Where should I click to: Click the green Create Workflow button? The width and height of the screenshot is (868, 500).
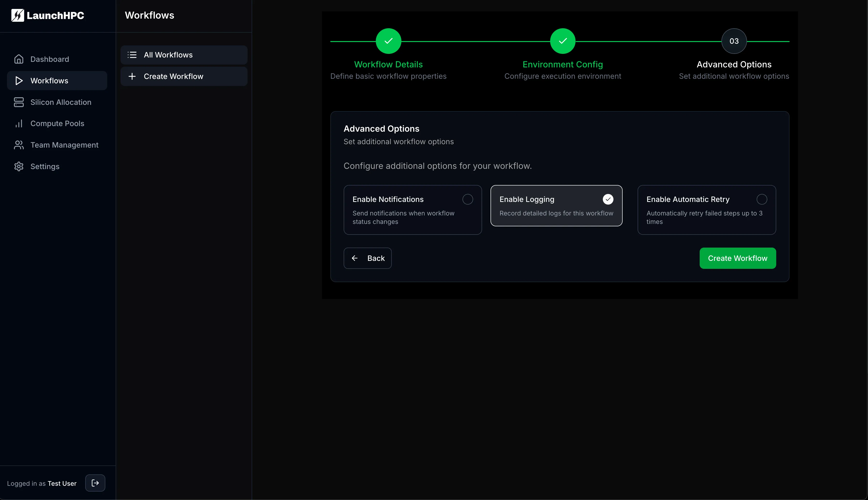738,258
